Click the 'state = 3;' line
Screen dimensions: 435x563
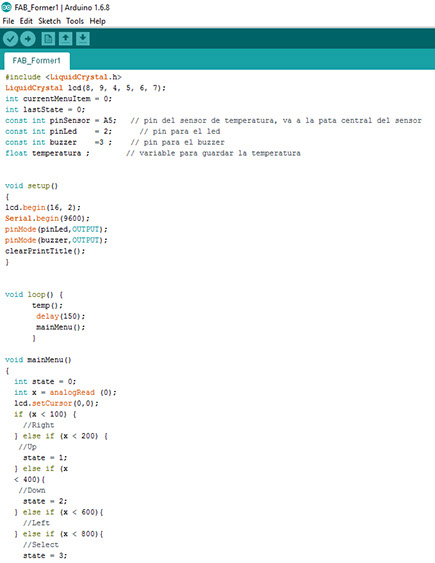click(45, 556)
